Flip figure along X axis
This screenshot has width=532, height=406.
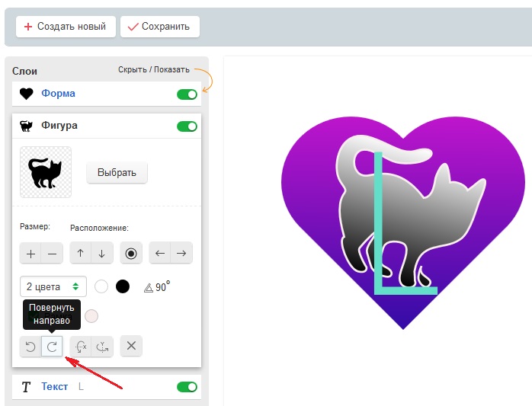click(81, 347)
